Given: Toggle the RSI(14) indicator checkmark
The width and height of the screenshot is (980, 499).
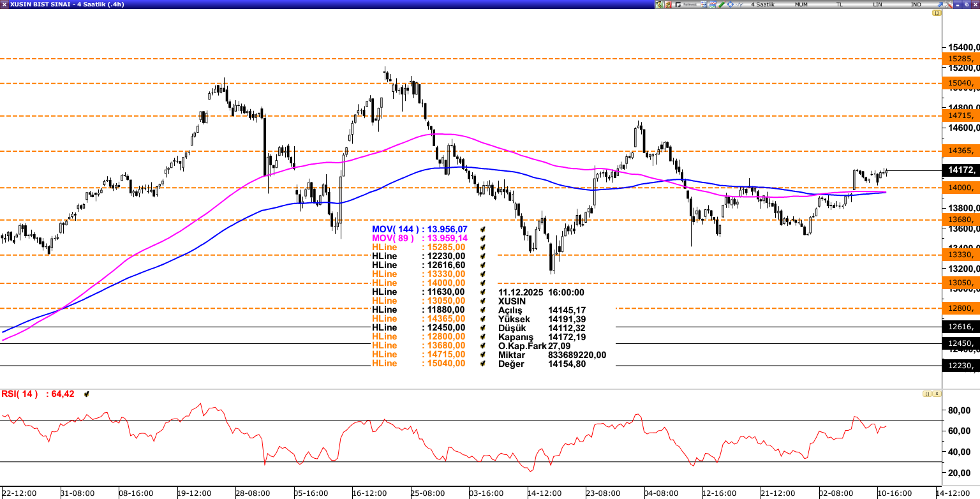Looking at the screenshot, I should [x=87, y=394].
